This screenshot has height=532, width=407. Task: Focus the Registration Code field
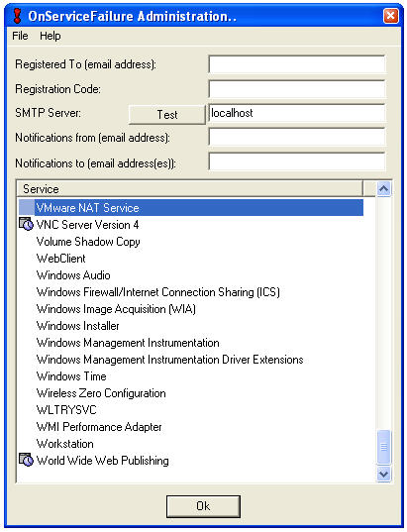297,89
